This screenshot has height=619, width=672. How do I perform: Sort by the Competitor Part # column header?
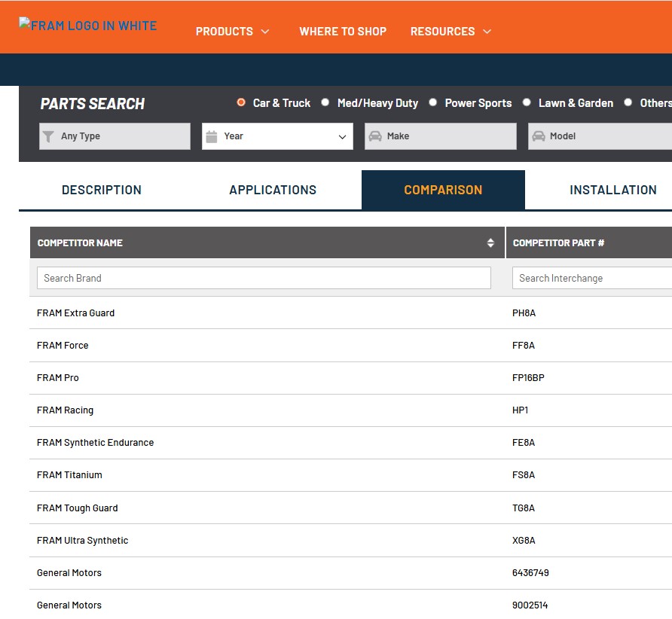pos(558,243)
